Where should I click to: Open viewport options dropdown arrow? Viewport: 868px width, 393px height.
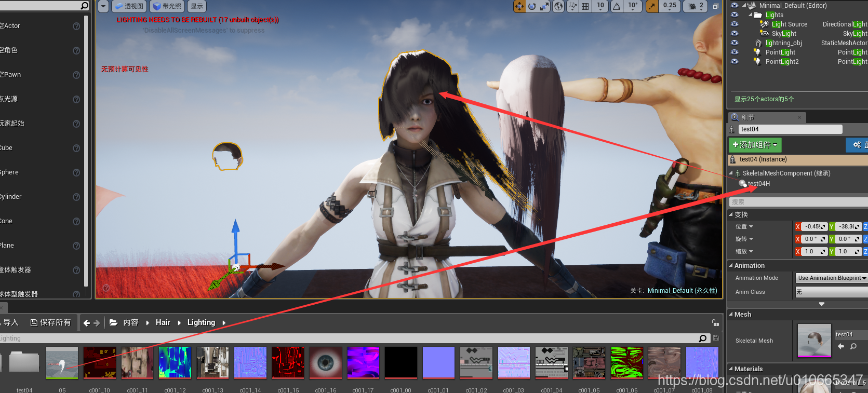coord(103,6)
